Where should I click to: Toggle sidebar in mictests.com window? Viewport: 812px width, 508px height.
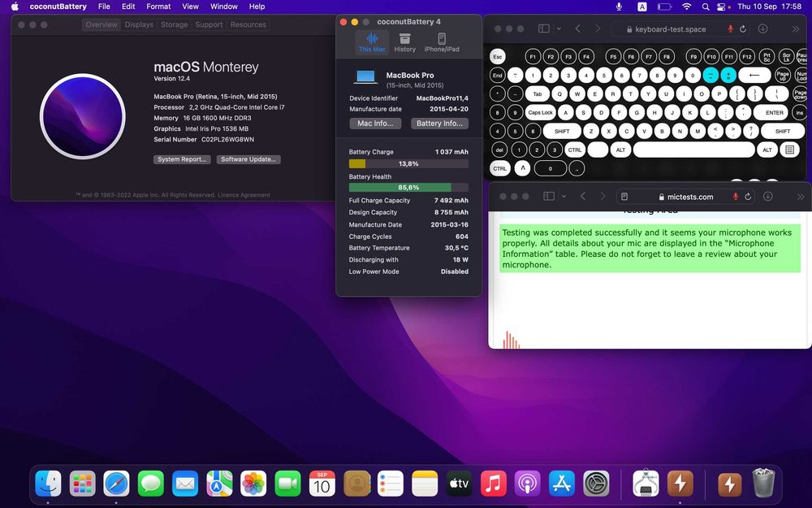(x=549, y=197)
